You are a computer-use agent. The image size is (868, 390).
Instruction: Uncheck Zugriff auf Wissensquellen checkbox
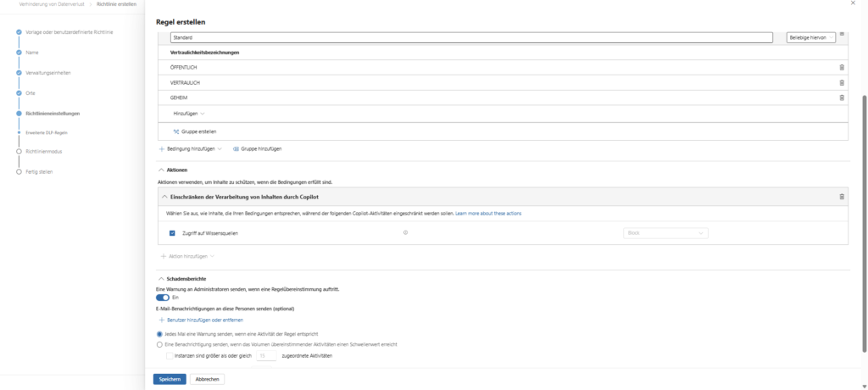tap(172, 232)
